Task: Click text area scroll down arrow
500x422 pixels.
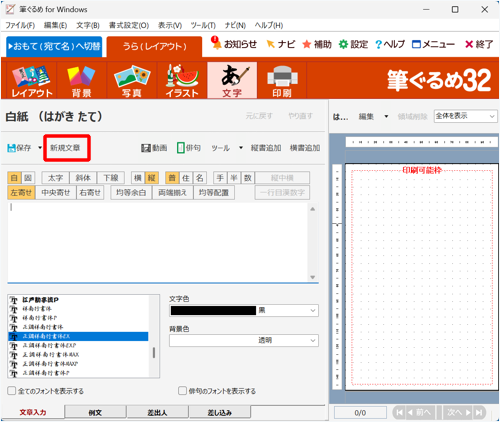Action: [x=313, y=277]
